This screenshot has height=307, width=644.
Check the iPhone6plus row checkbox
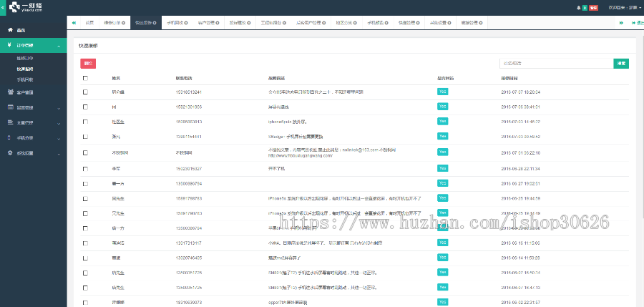pos(85,122)
